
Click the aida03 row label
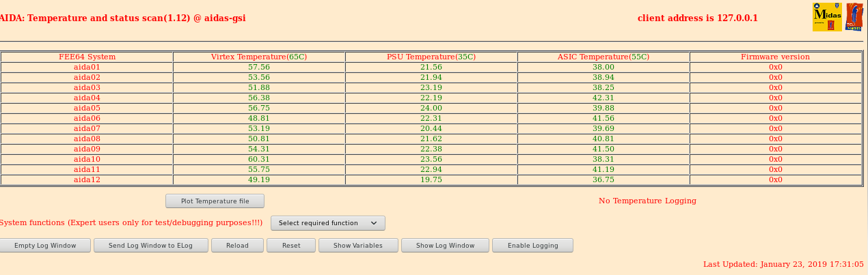pyautogui.click(x=87, y=87)
